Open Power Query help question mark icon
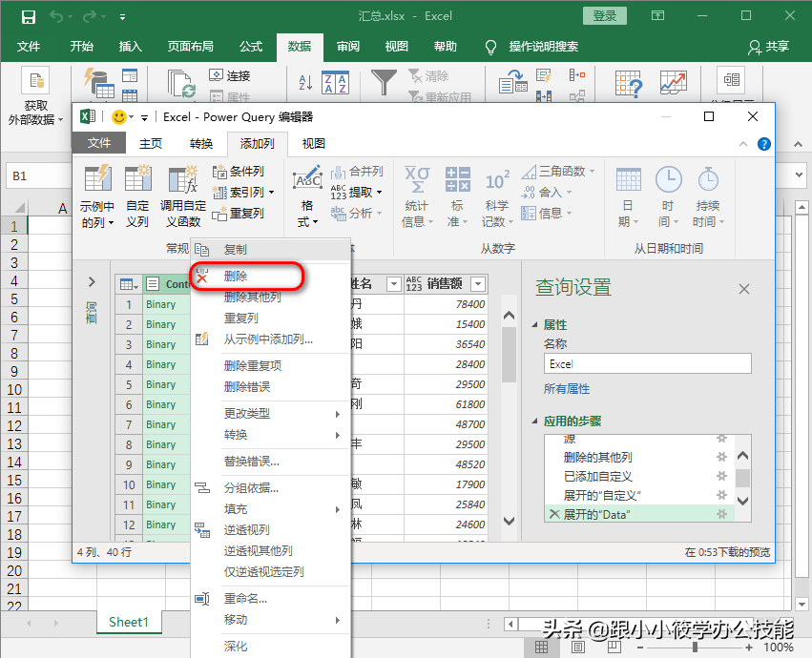812x658 pixels. click(763, 144)
